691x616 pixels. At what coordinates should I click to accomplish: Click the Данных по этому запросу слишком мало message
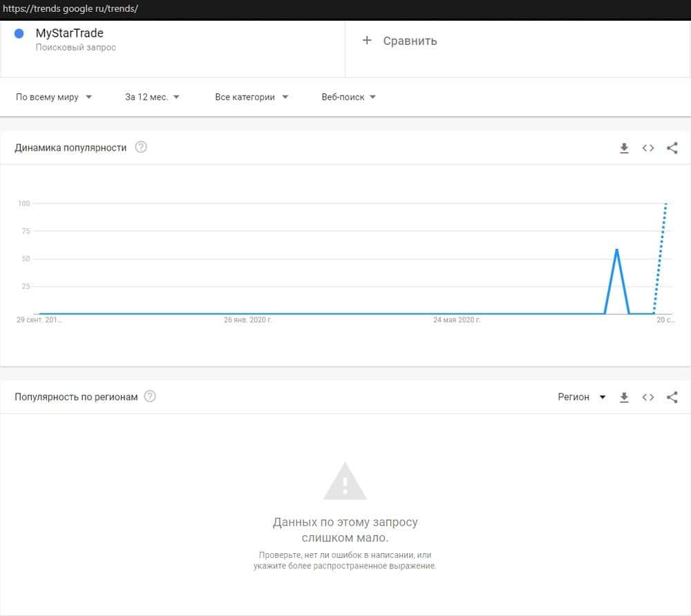345,530
